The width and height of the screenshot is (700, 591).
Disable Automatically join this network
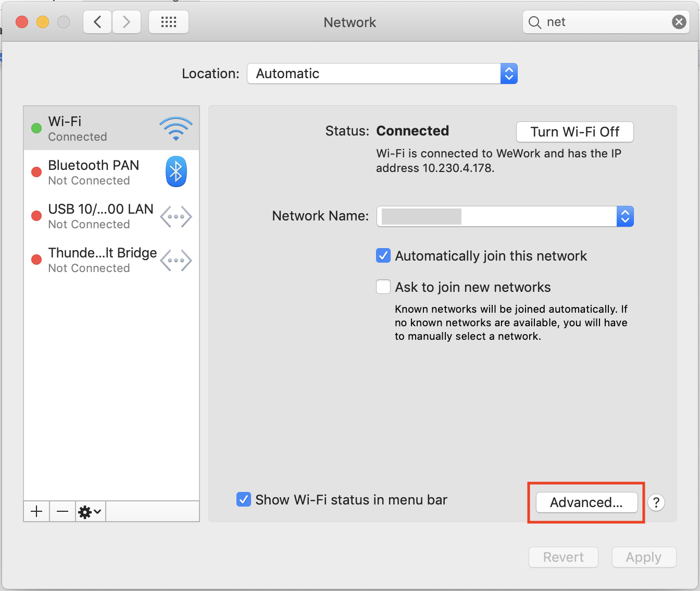tap(383, 255)
